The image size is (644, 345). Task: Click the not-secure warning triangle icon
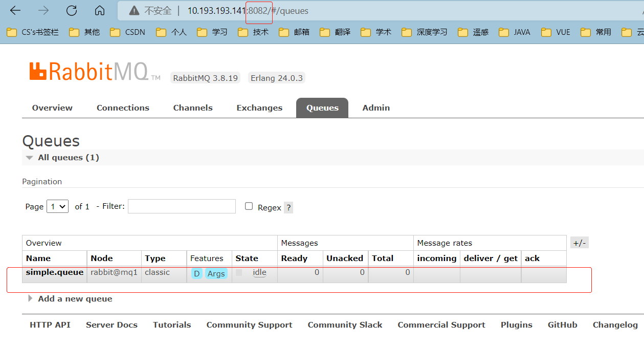pos(134,10)
